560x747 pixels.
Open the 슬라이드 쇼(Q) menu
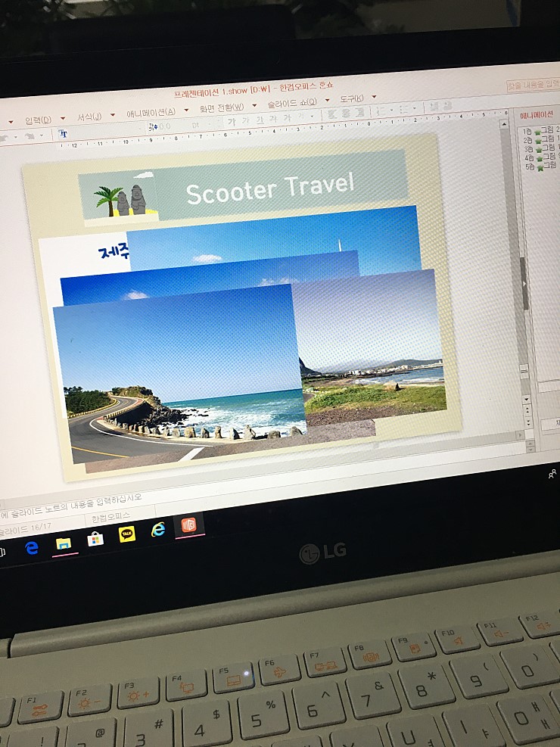pyautogui.click(x=292, y=103)
